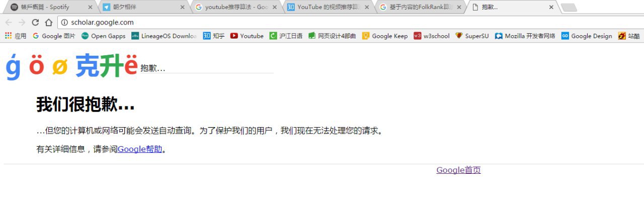Follow the Google首页 link
Screen dimensions: 644x219
pyautogui.click(x=458, y=170)
